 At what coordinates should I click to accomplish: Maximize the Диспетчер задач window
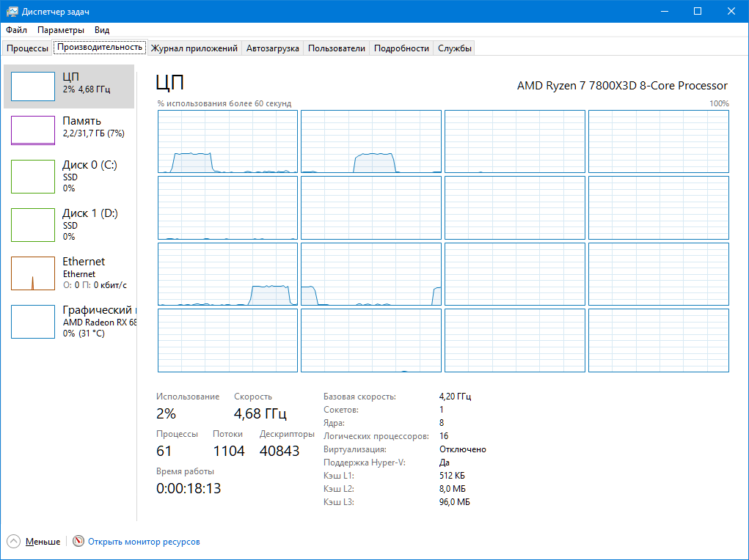point(698,11)
